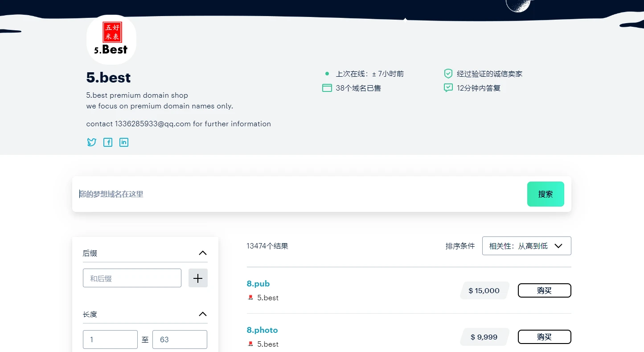Click small seller icon under 8.photo

pos(250,344)
